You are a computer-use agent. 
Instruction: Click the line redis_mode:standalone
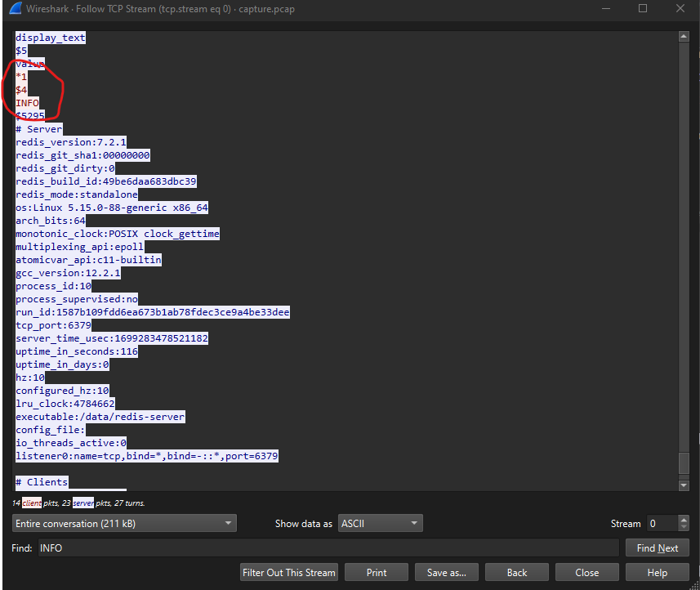coord(77,194)
